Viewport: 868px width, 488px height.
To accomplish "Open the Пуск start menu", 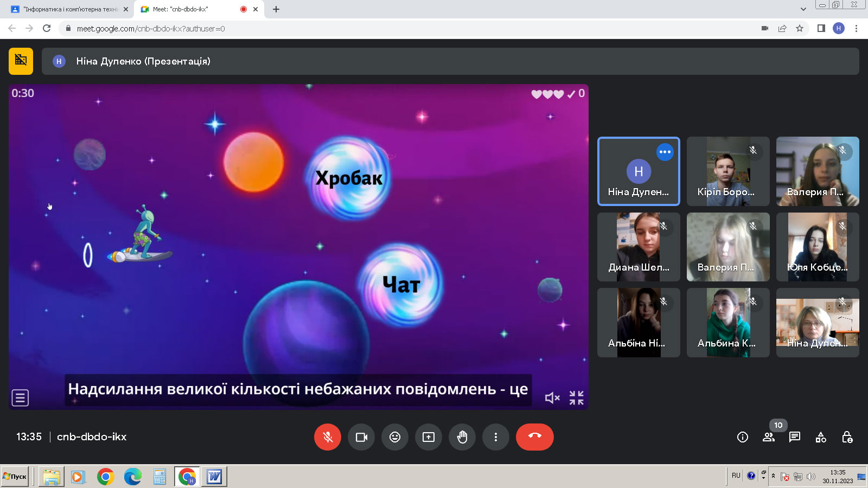I will [15, 477].
